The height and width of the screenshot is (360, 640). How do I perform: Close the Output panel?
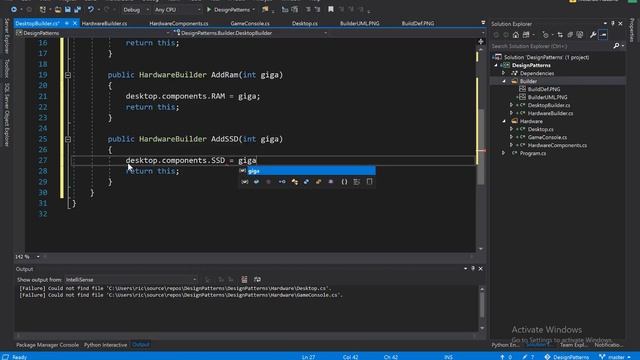click(x=480, y=269)
